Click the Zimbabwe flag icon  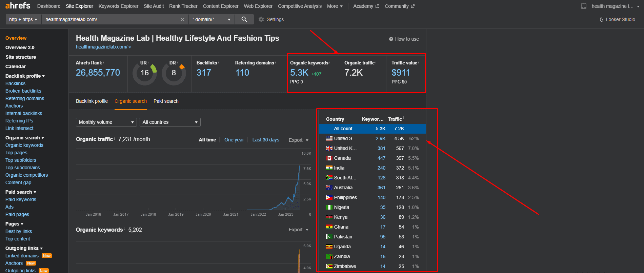tap(329, 266)
